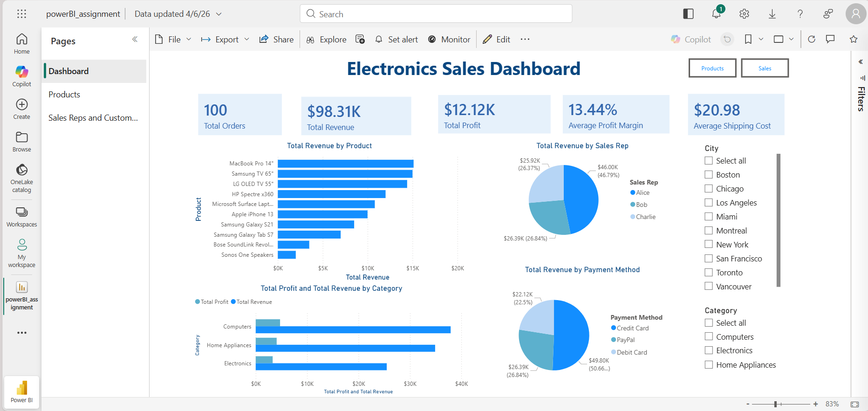
Task: Open the bookmark dropdown arrow
Action: [761, 39]
